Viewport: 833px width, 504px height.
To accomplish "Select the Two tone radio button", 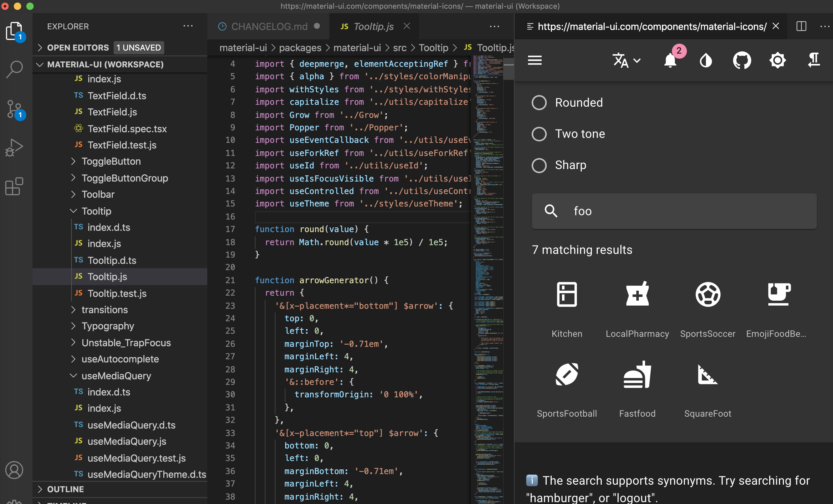I will (x=539, y=134).
